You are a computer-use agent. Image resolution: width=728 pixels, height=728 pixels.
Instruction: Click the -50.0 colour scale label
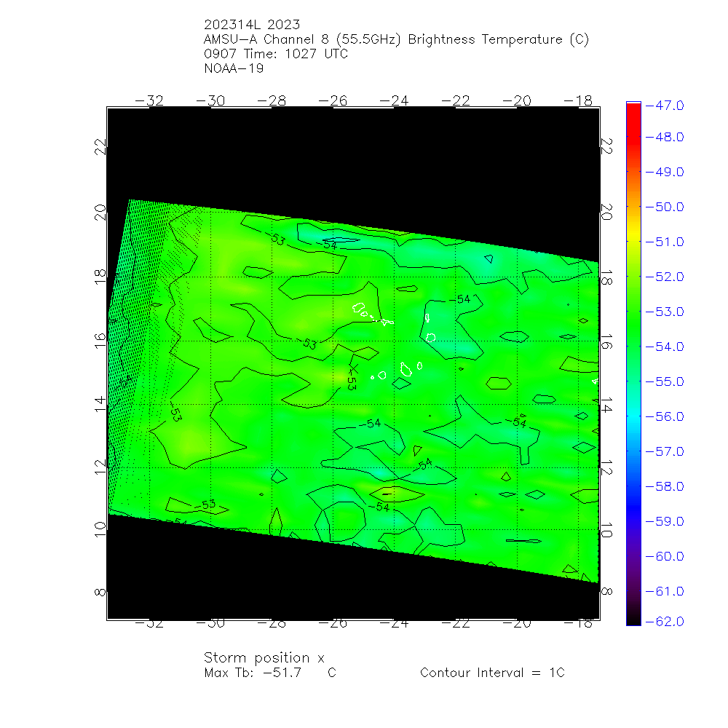pos(665,207)
